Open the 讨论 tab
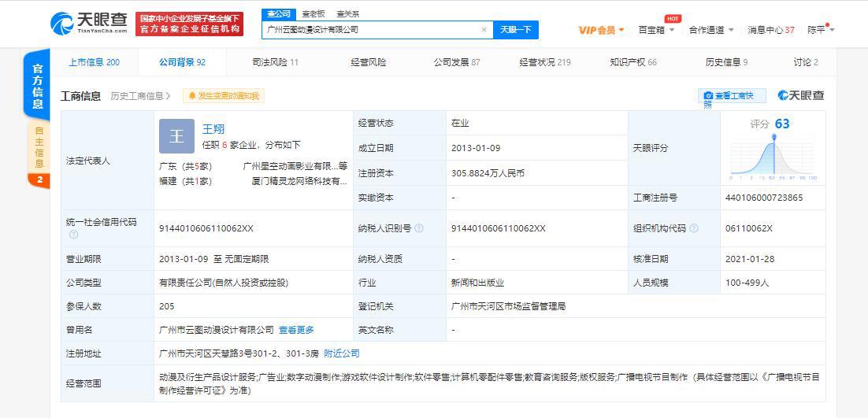 (806, 62)
